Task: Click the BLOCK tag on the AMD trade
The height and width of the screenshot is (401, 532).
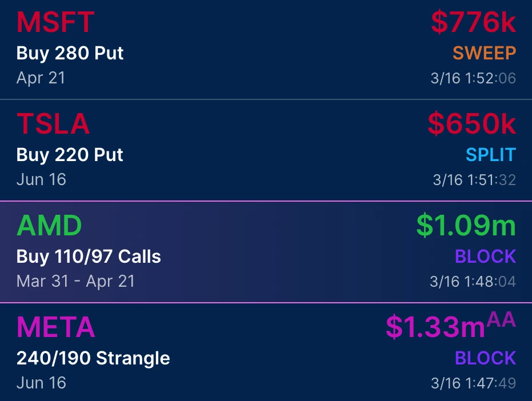Action: [x=485, y=256]
